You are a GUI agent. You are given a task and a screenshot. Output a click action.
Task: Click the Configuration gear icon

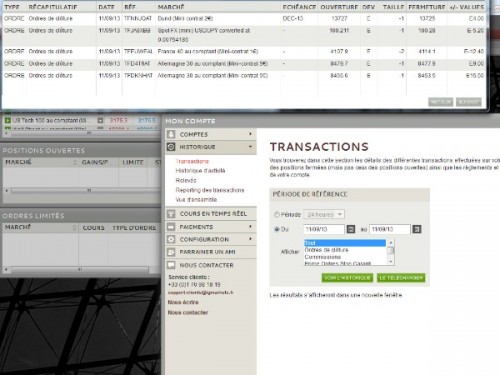(171, 239)
